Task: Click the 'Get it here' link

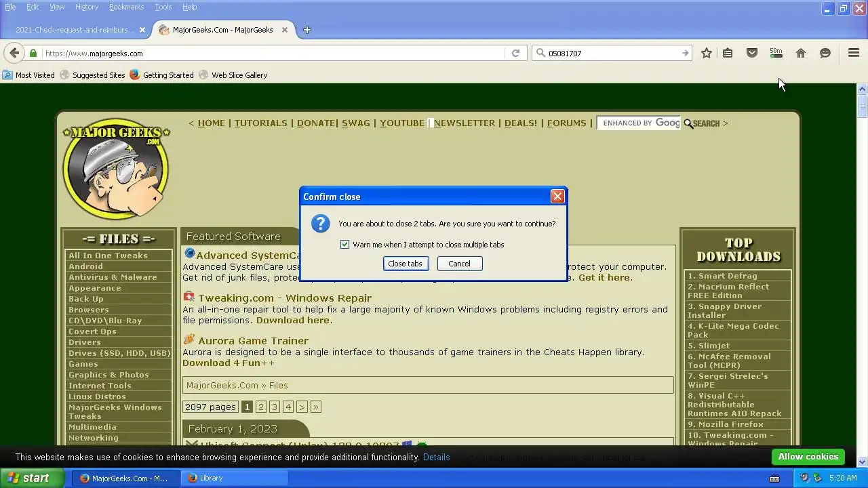Action: (x=604, y=277)
